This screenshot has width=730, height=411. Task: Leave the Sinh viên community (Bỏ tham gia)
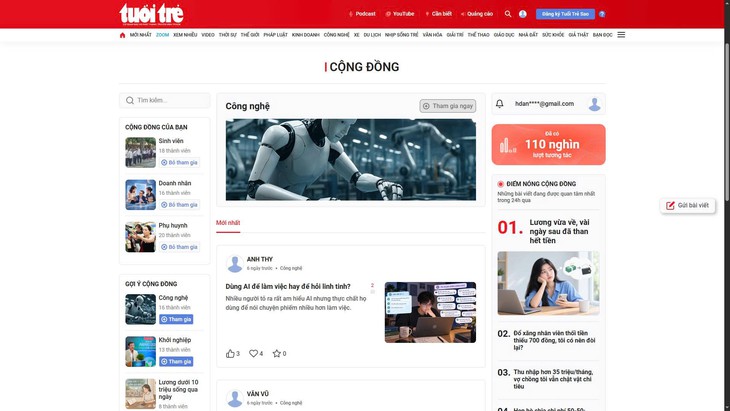point(179,162)
